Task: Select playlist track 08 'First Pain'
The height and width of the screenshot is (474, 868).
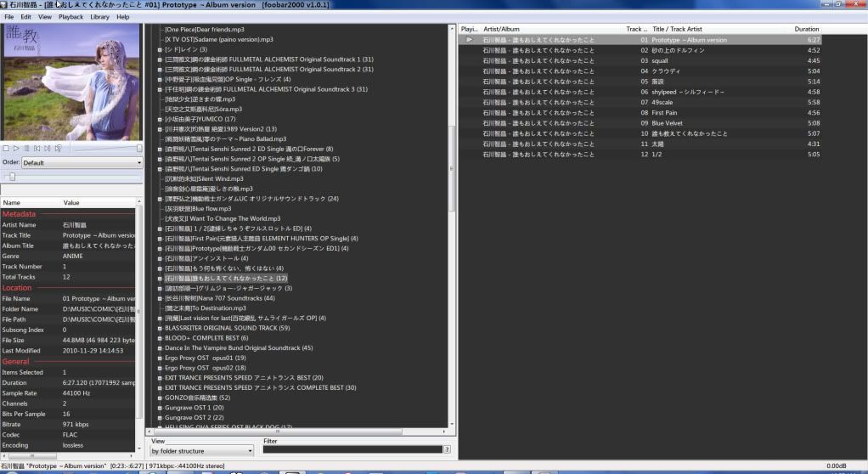Action: 640,113
